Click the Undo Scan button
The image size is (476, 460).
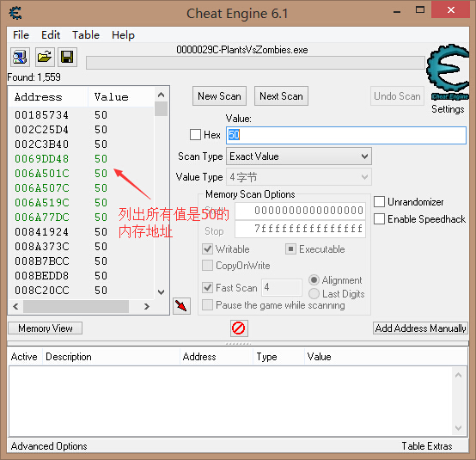[x=397, y=96]
